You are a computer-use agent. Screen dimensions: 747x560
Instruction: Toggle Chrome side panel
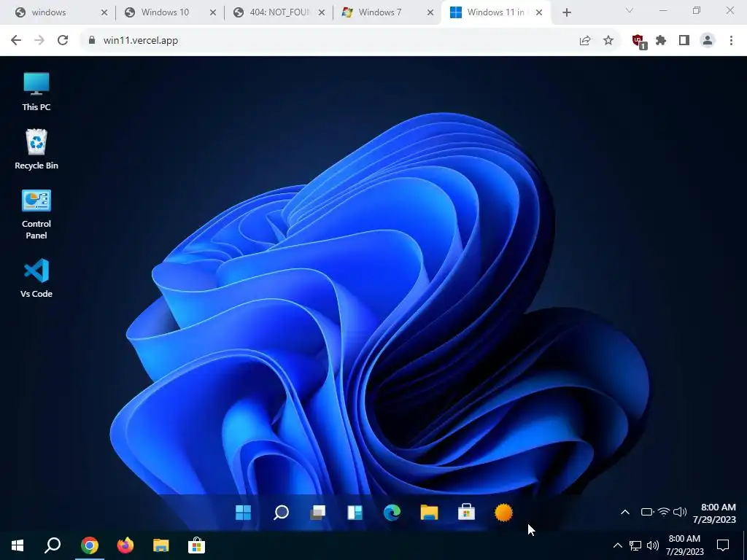684,41
